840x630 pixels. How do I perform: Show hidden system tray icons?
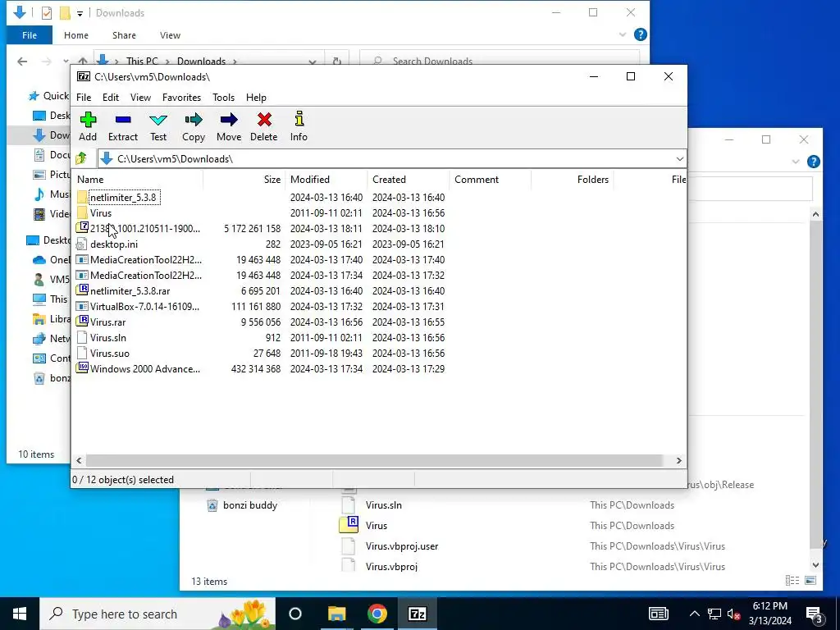694,614
